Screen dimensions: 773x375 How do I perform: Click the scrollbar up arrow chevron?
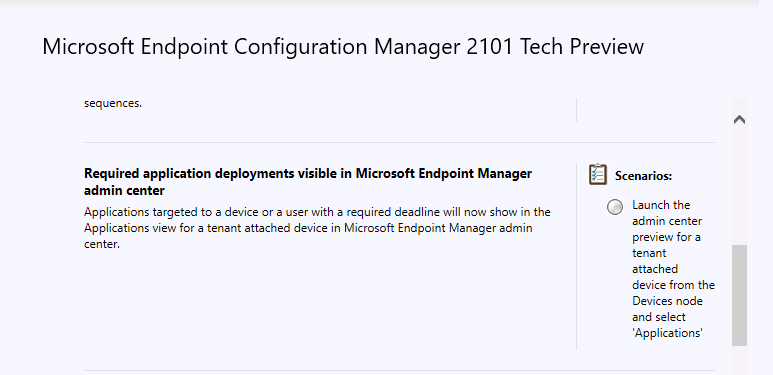coord(739,120)
